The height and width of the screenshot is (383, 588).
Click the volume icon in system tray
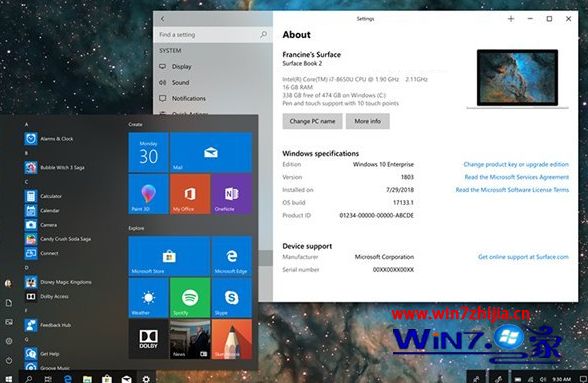coord(543,379)
